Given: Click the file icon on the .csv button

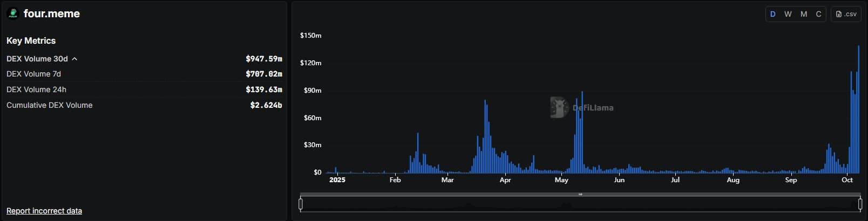Looking at the screenshot, I should [x=838, y=14].
